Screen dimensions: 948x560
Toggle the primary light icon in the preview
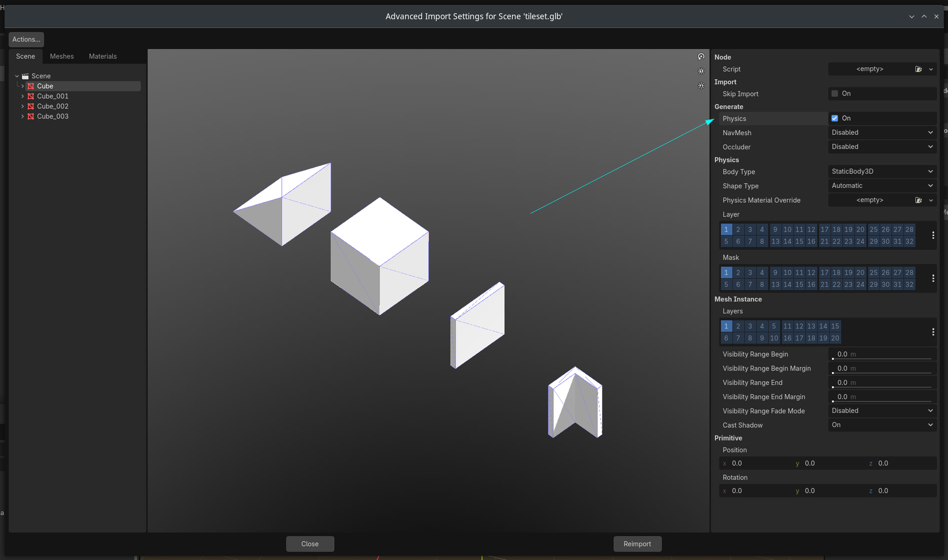701,71
